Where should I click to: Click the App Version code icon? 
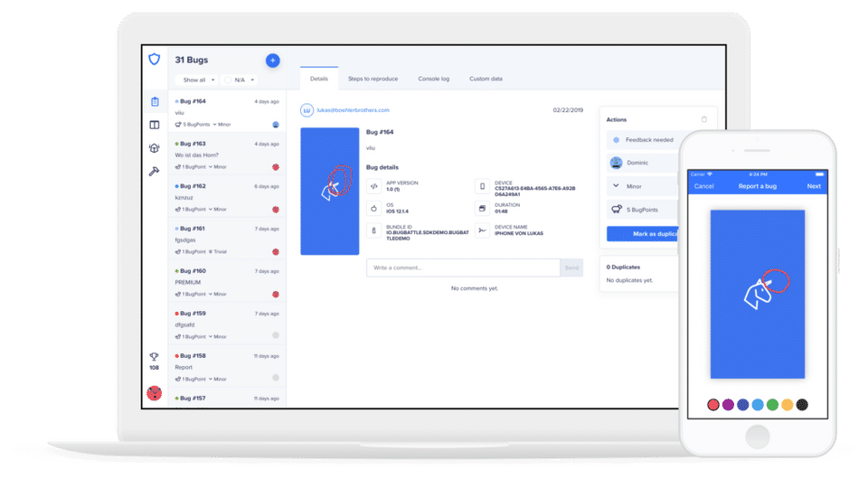click(373, 186)
